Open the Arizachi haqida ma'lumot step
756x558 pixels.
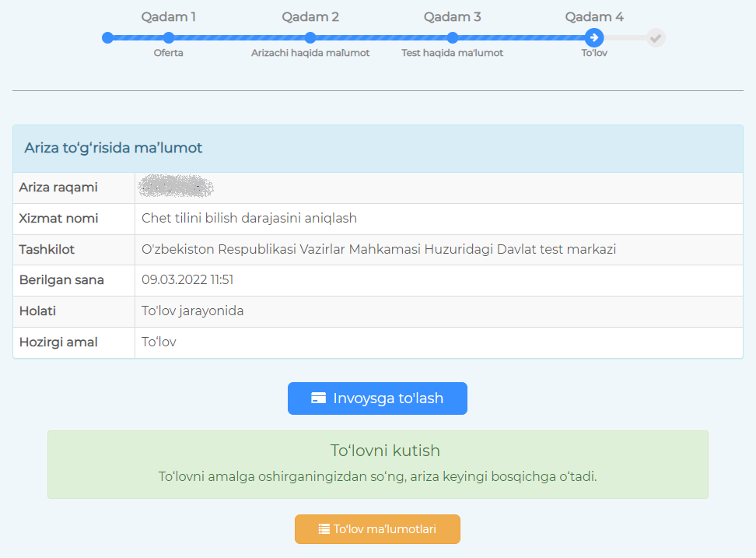tap(310, 53)
